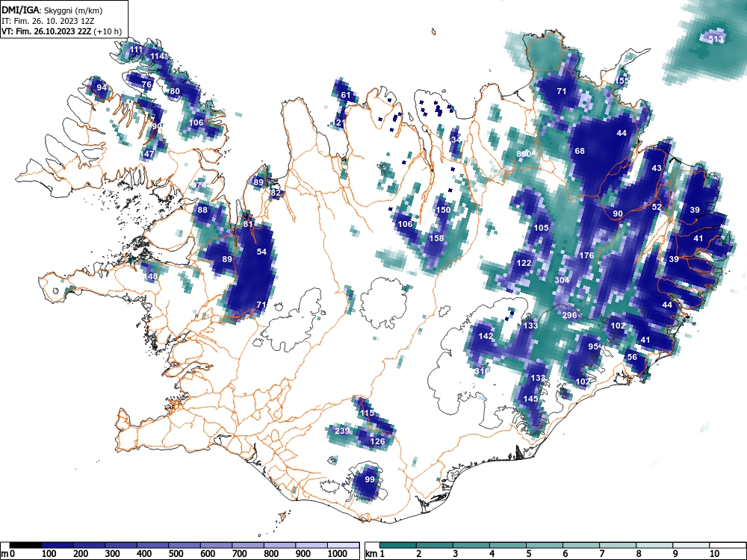Click the black swatch left of the 100 label
The height and width of the screenshot is (560, 747).
25,545
